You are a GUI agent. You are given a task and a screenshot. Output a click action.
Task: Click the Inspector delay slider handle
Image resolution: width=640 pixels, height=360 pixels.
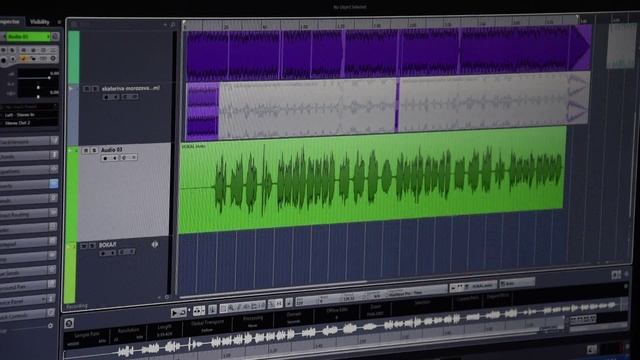tap(38, 97)
